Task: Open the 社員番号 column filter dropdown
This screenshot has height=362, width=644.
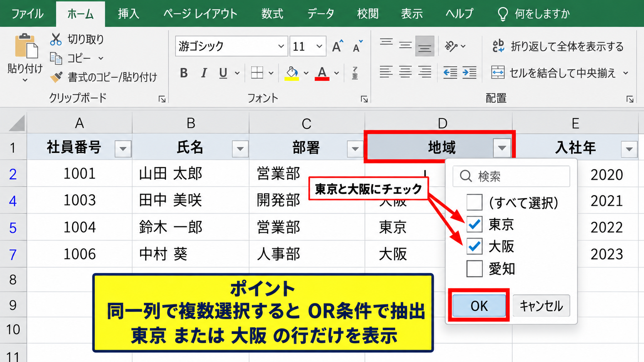Action: (x=123, y=148)
